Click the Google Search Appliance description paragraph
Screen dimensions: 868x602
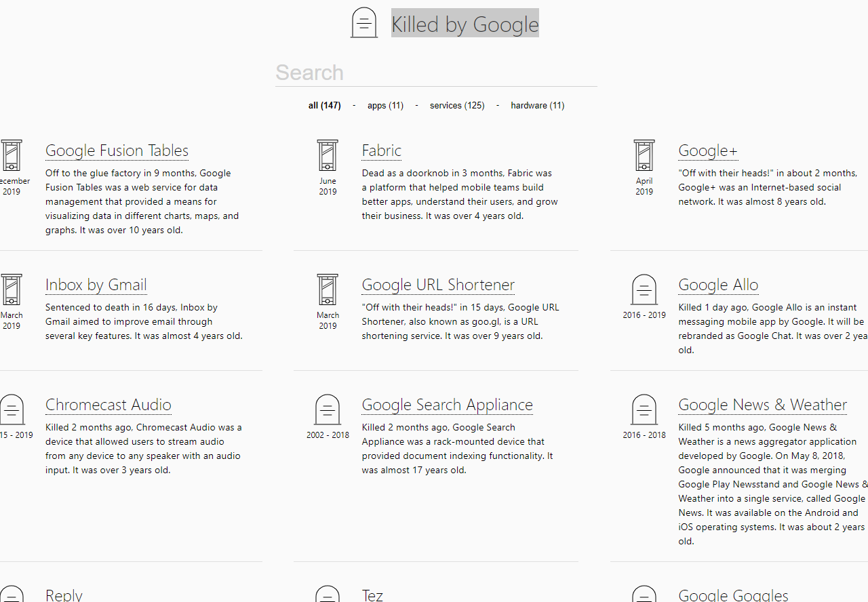457,449
